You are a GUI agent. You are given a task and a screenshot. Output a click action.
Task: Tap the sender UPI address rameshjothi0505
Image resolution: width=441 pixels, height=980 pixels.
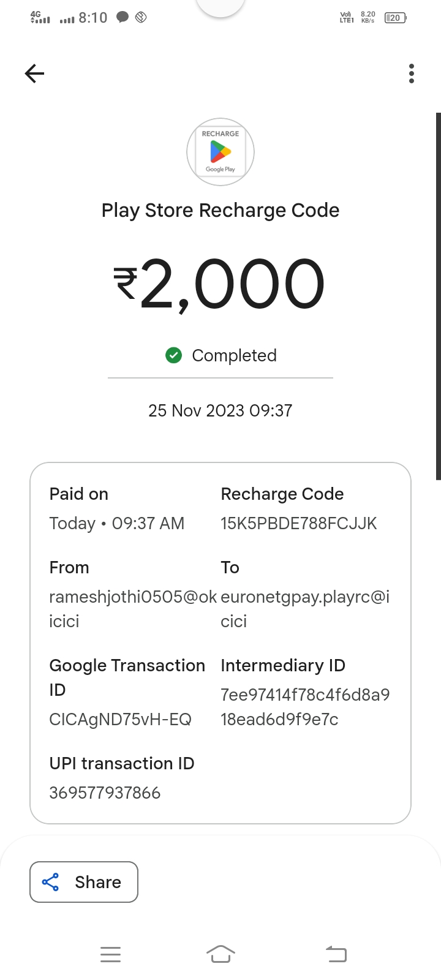tap(132, 609)
